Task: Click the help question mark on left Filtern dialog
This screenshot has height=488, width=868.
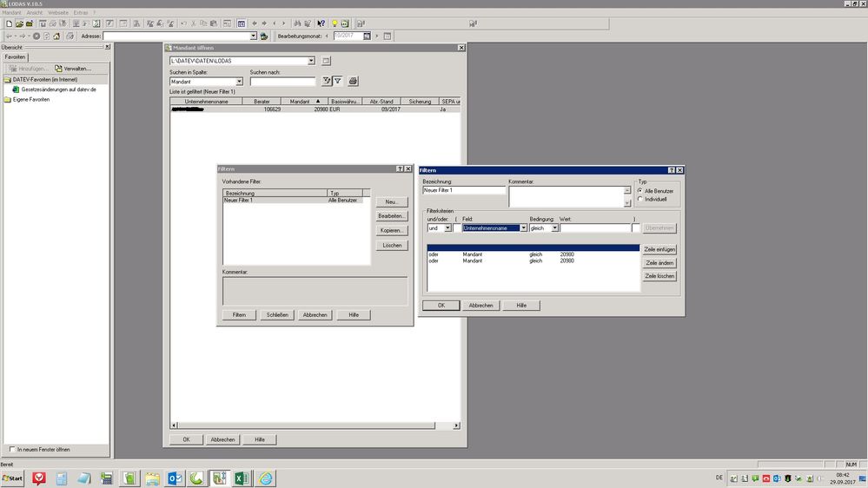Action: click(400, 168)
